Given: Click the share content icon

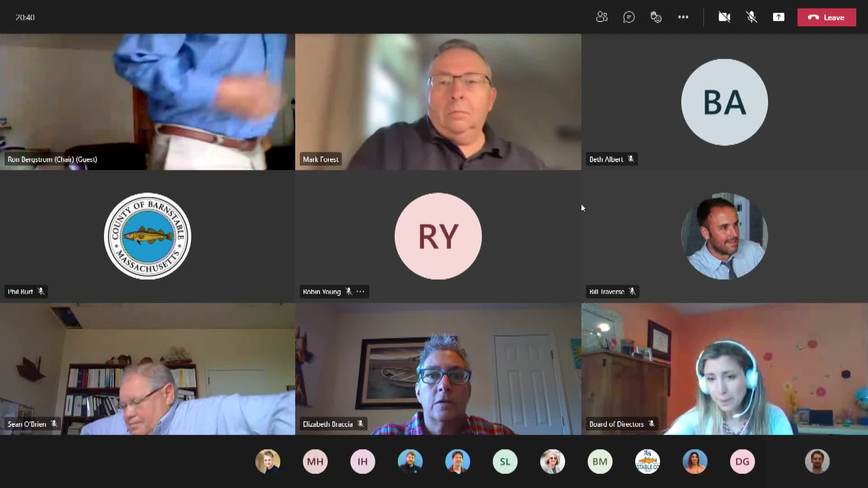Looking at the screenshot, I should tap(778, 17).
